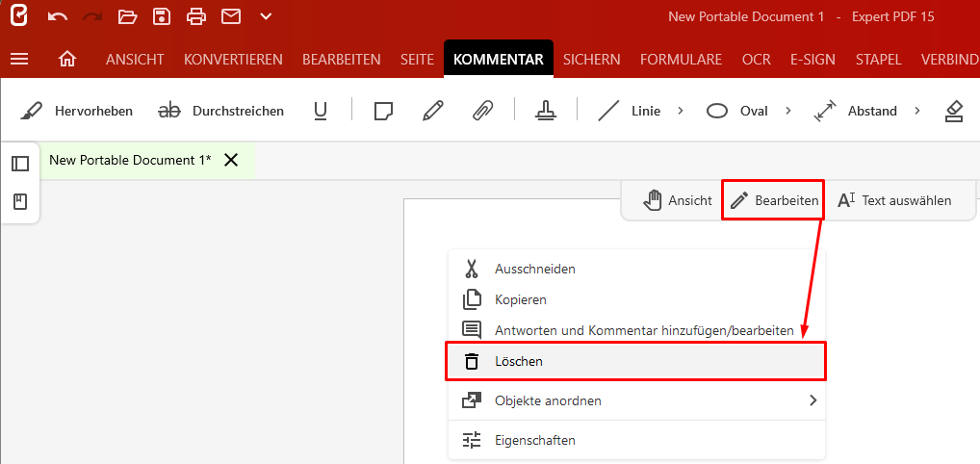The width and height of the screenshot is (980, 464).
Task: Save document via floppy disk icon
Action: (x=162, y=17)
